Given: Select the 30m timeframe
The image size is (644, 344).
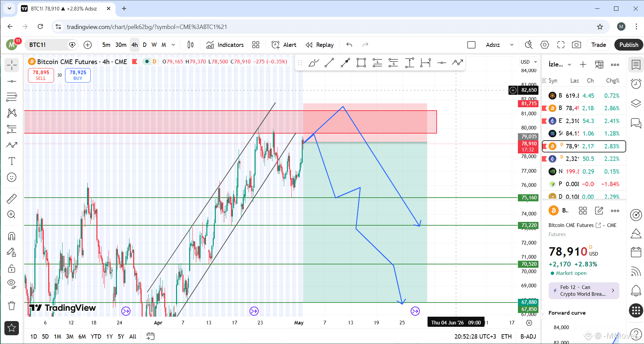Looking at the screenshot, I should [x=121, y=45].
